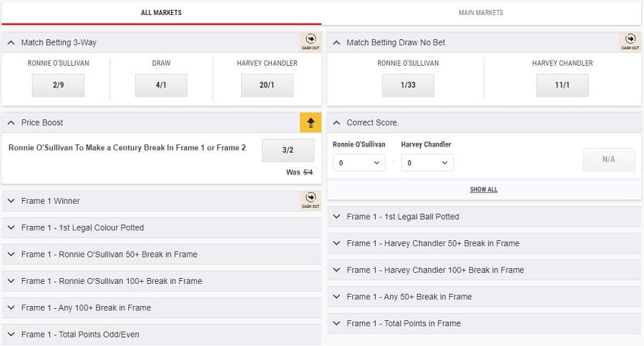Expand Frame 1 - Total Points in Frame
Image resolution: width=644 pixels, height=346 pixels.
pos(484,323)
